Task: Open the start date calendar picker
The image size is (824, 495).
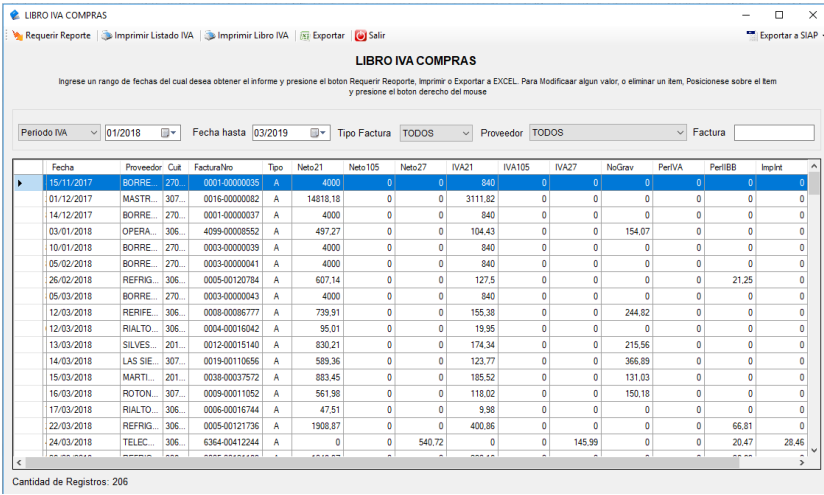Action: [x=170, y=133]
